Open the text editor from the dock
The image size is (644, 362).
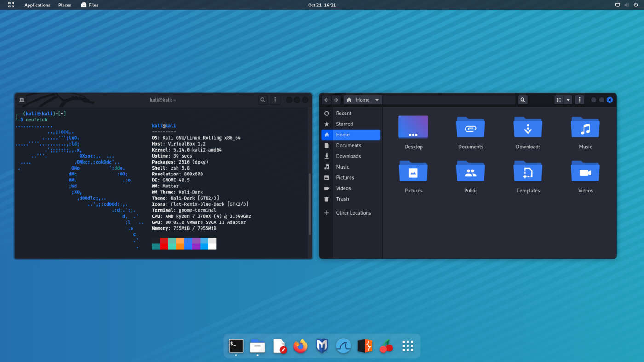click(279, 346)
